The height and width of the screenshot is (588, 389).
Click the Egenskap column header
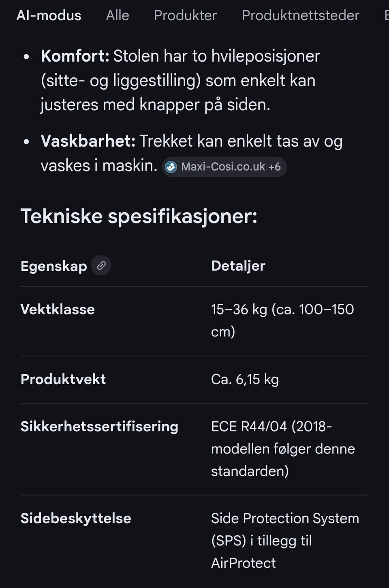pyautogui.click(x=53, y=266)
